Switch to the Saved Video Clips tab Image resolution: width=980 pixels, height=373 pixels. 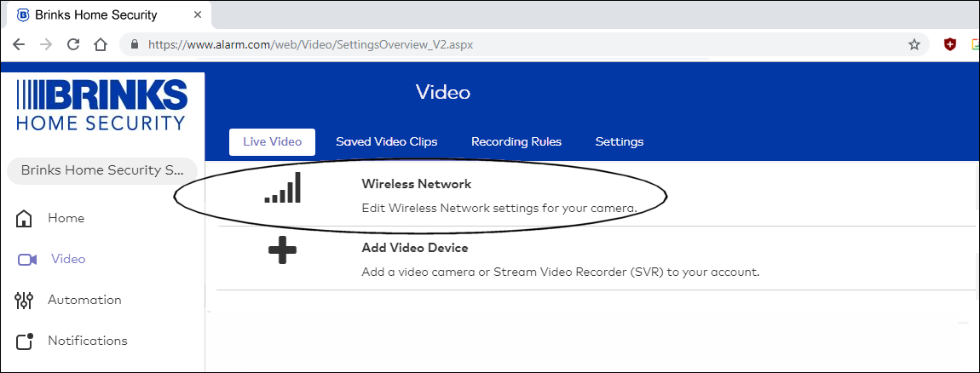pyautogui.click(x=386, y=142)
